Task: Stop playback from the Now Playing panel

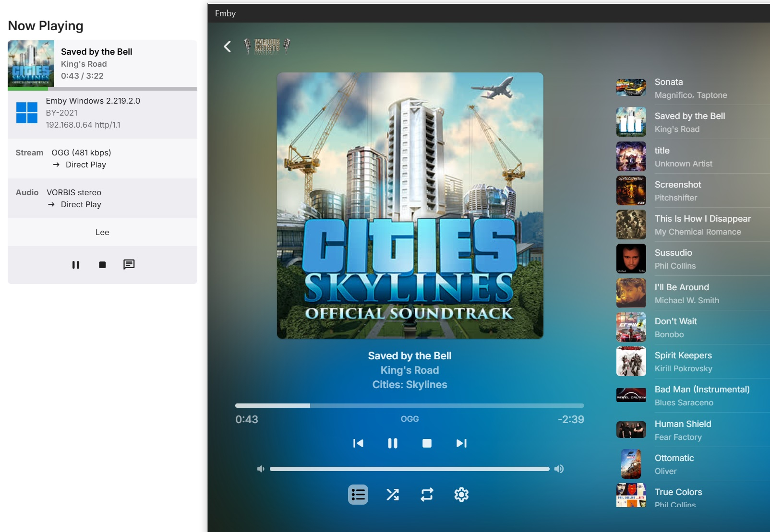Action: [102, 264]
